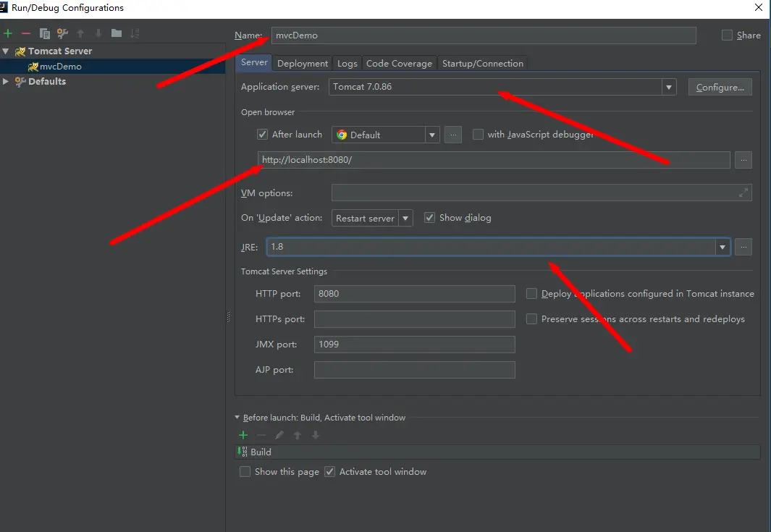The width and height of the screenshot is (771, 532).
Task: Select mvcDemo configuration in tree
Action: click(61, 67)
